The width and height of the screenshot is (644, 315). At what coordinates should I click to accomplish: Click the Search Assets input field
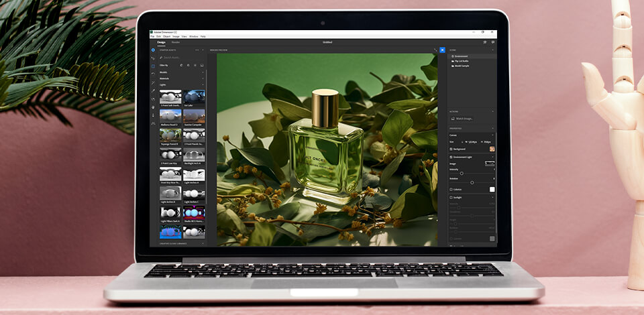coord(182,58)
